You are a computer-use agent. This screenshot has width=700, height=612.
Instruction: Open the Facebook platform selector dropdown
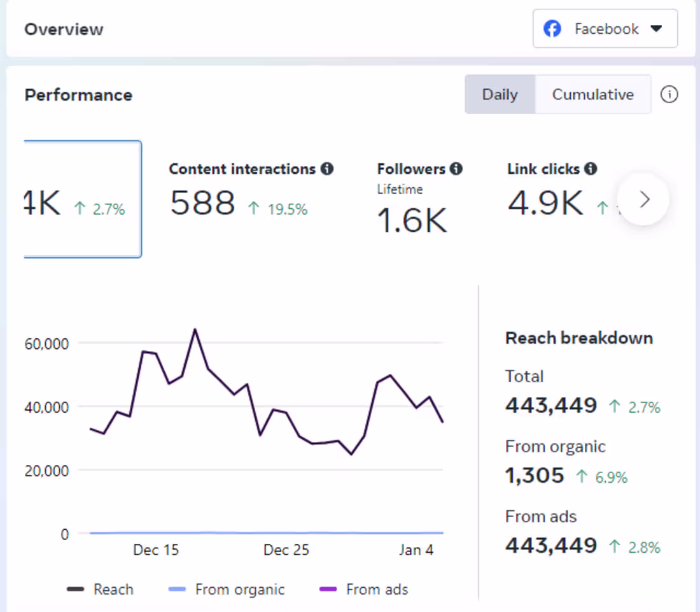[x=605, y=29]
